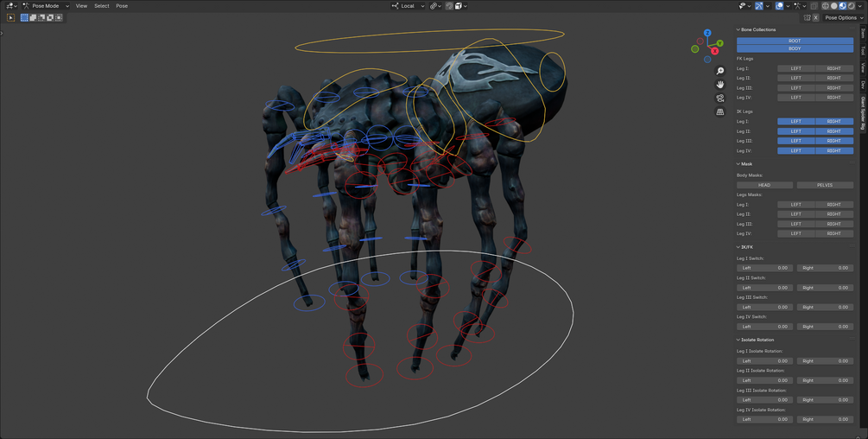Viewport: 868px width, 439px height.
Task: Switch to View sidebar tab
Action: point(863,67)
